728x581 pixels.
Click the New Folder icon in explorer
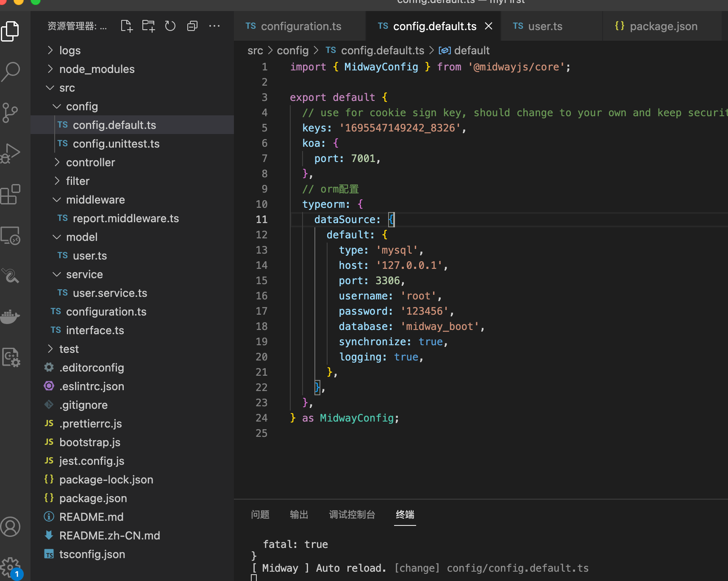[148, 26]
